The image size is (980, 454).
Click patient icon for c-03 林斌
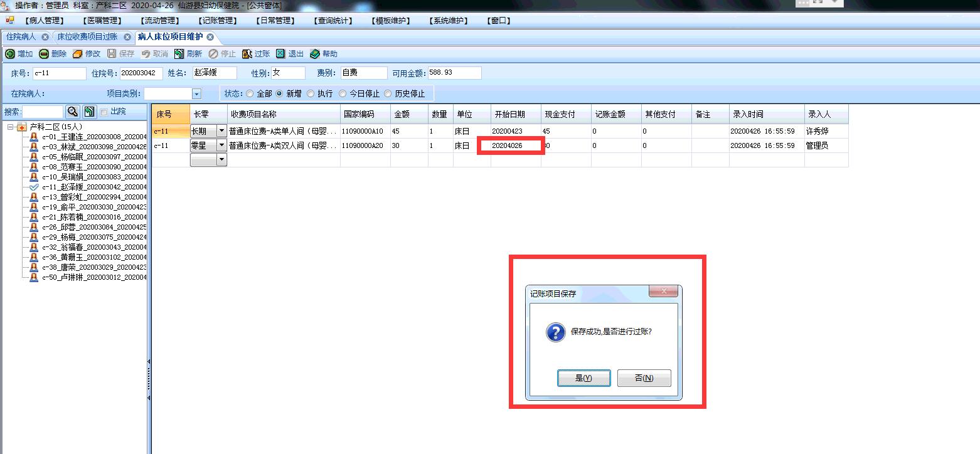(34, 147)
